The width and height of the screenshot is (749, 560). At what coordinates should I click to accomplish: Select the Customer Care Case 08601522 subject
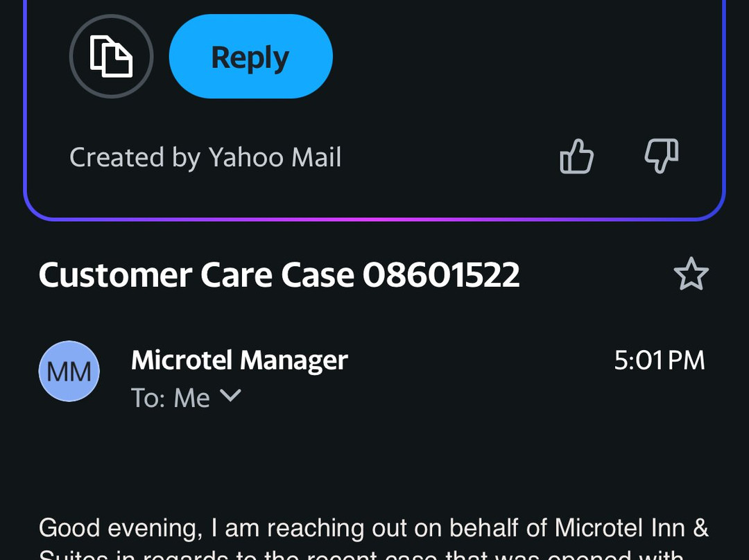[279, 275]
